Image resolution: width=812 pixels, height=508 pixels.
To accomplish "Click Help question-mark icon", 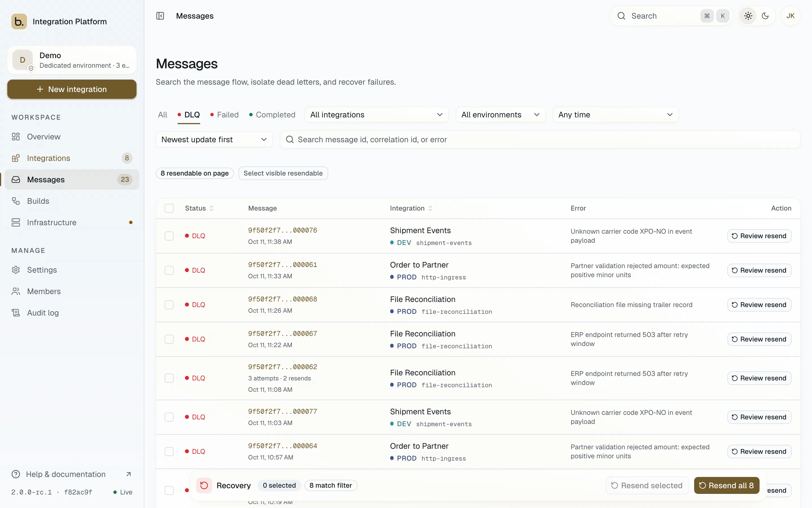I will point(16,474).
